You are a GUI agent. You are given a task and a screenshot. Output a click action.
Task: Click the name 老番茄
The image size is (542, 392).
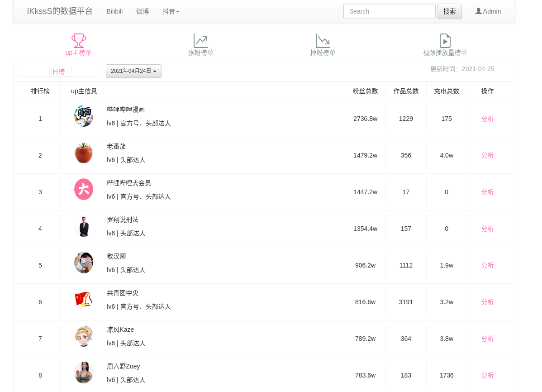tap(116, 146)
